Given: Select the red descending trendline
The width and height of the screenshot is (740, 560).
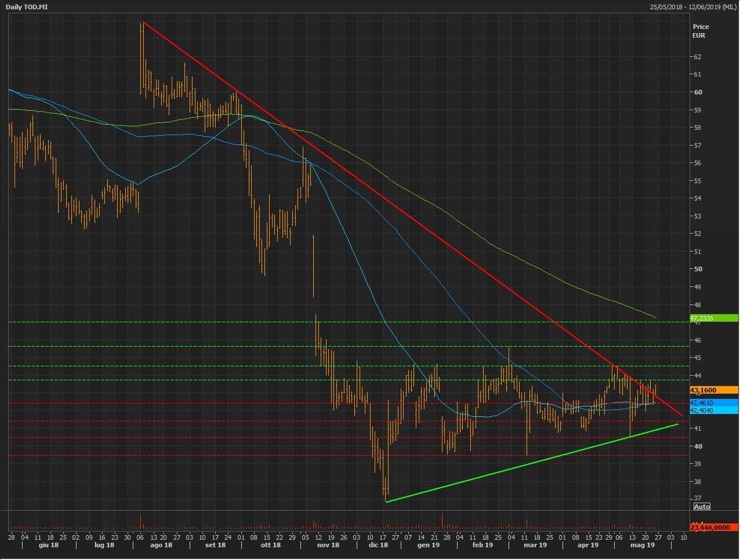Looking at the screenshot, I should pyautogui.click(x=412, y=219).
